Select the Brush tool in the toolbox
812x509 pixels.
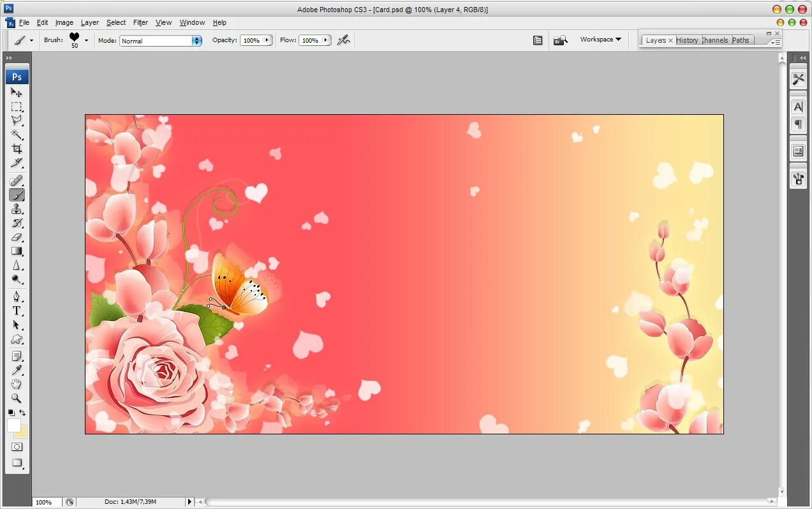(17, 195)
